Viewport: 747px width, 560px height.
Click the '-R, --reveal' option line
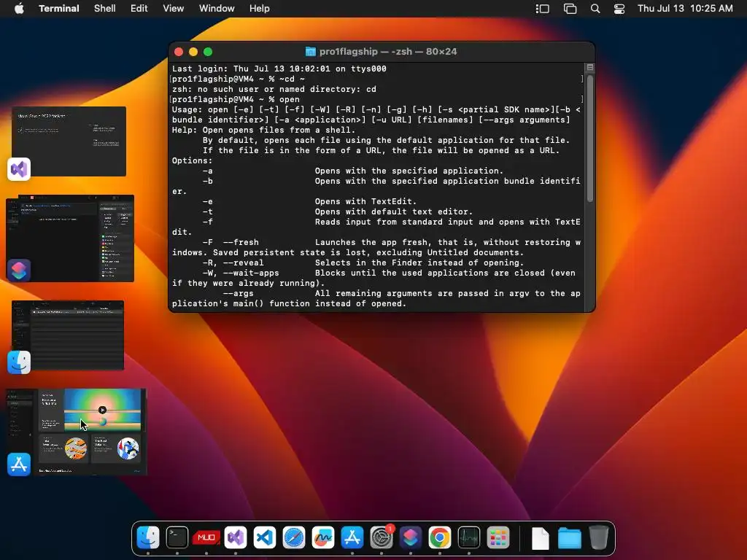pos(363,262)
